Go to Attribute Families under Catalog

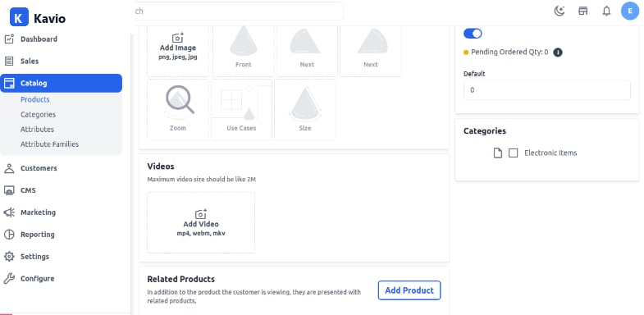[50, 144]
